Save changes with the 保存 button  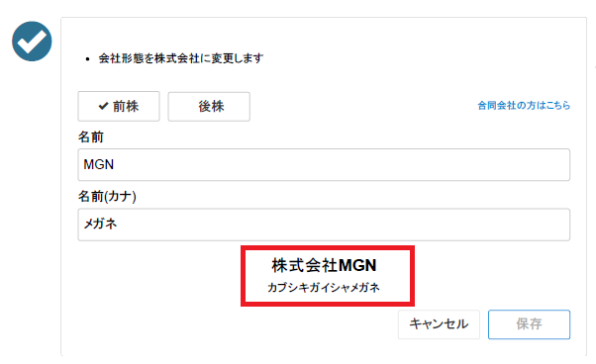[x=529, y=324]
